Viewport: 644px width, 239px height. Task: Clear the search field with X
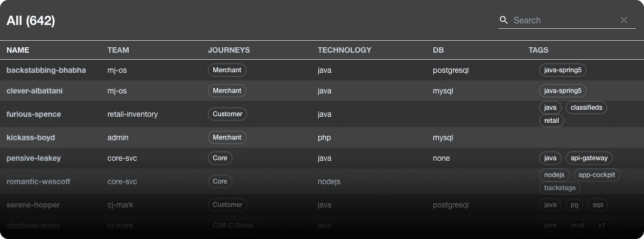pos(624,20)
